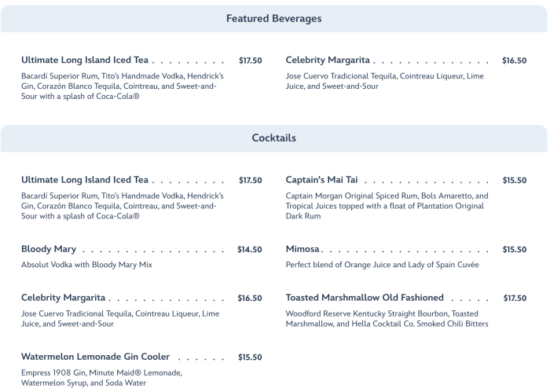Select the Captain's Mai Tai cocktail title
The image size is (550, 392).
(x=322, y=180)
